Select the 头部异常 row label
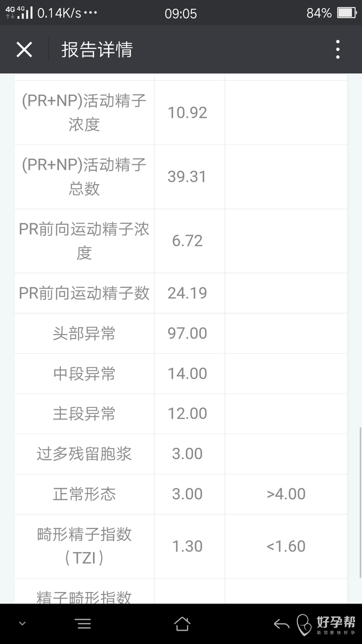 pos(84,333)
